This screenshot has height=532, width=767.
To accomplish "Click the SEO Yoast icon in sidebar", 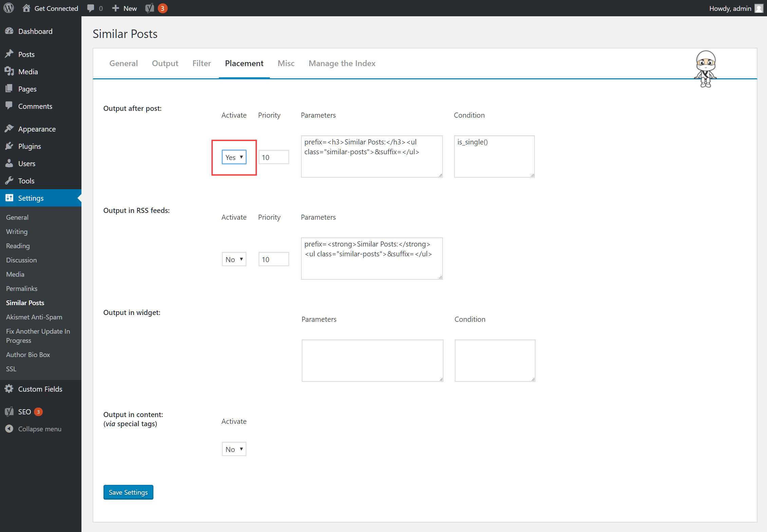I will click(9, 411).
